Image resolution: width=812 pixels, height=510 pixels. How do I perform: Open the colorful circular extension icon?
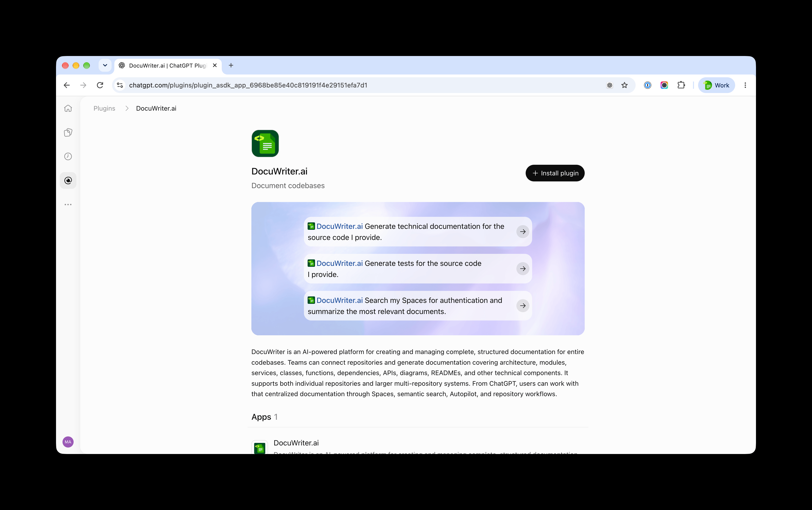pos(664,85)
